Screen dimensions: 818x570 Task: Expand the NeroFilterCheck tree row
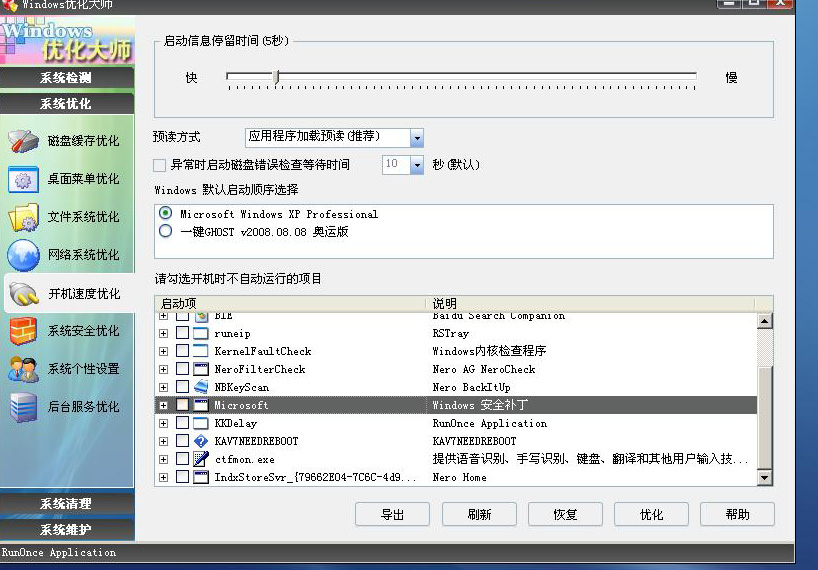point(163,370)
